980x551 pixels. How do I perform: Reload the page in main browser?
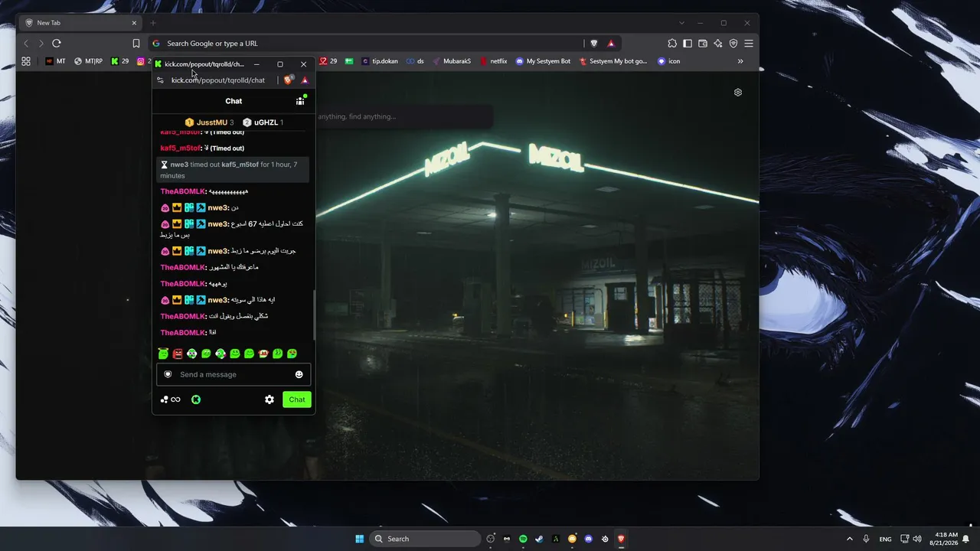coord(57,44)
